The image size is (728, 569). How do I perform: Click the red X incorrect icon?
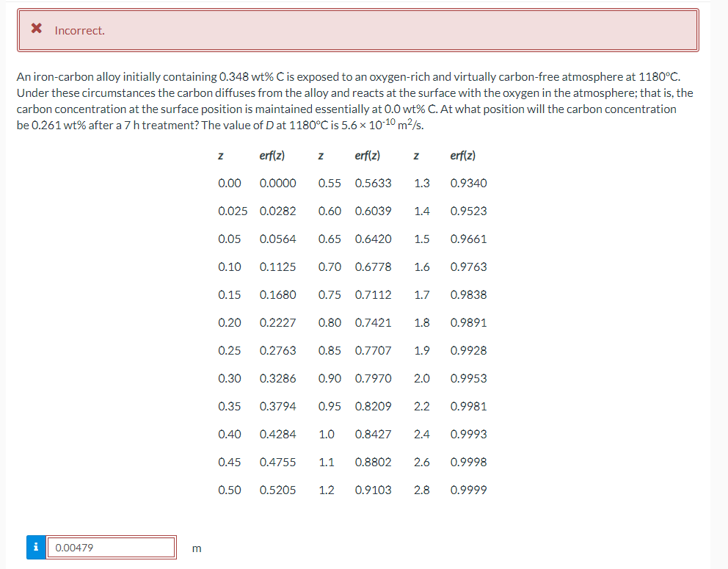36,29
